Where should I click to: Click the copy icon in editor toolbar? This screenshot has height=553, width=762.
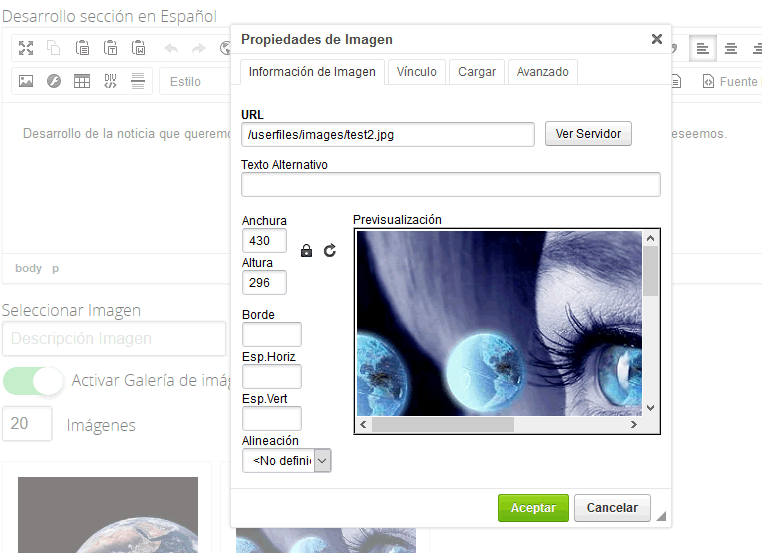point(53,48)
